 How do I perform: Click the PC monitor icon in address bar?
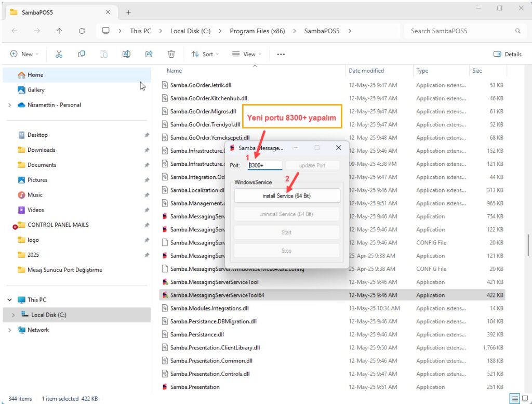tap(106, 31)
